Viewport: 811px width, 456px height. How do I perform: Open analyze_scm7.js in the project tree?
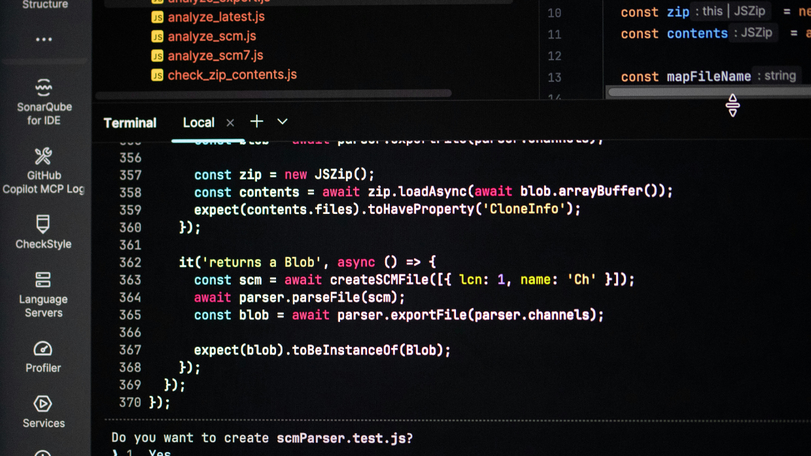tap(216, 55)
